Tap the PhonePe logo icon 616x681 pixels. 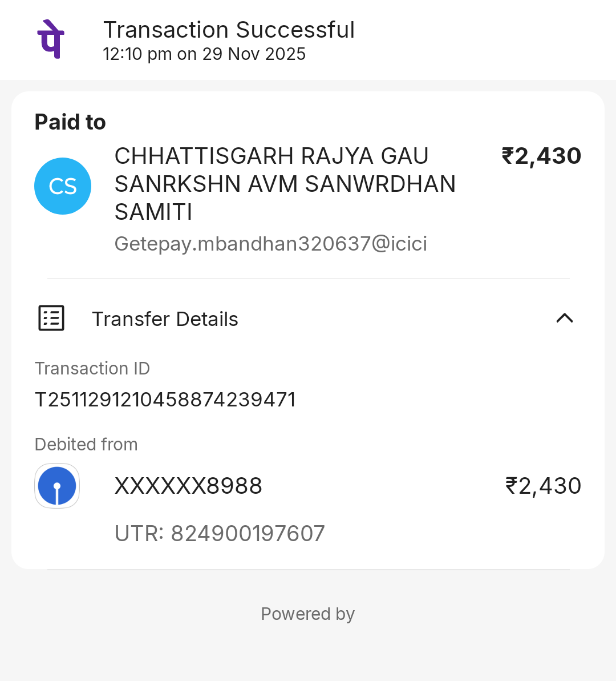click(51, 39)
